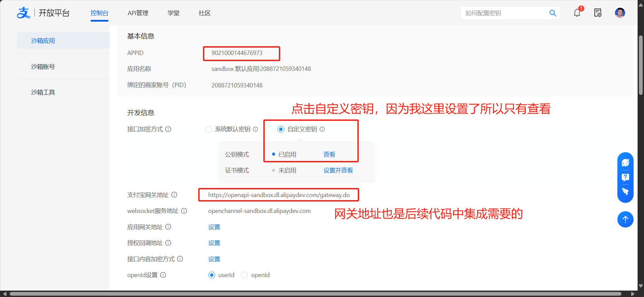Screen dimensions: 644x297
Task: Open the 社区 menu
Action: click(x=205, y=13)
